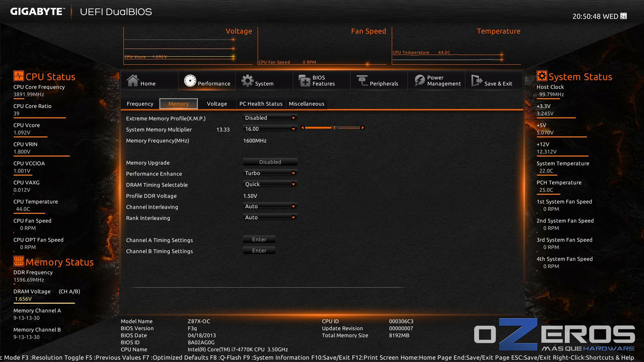Click the Save & Exit door icon
Image resolution: width=644 pixels, height=362 pixels.
477,80
